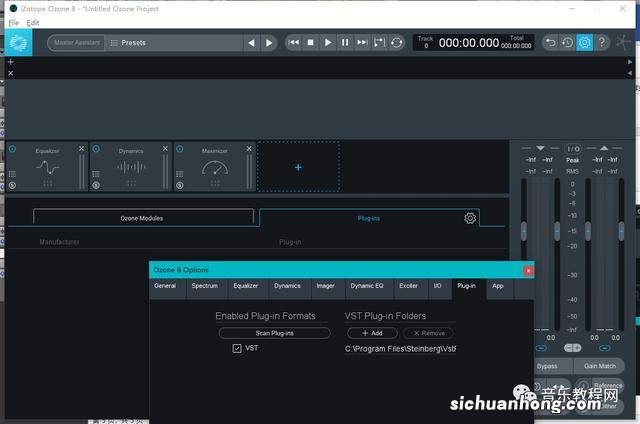This screenshot has width=640, height=424.
Task: Open Dynamics module preset list icon
Action: coord(96,174)
